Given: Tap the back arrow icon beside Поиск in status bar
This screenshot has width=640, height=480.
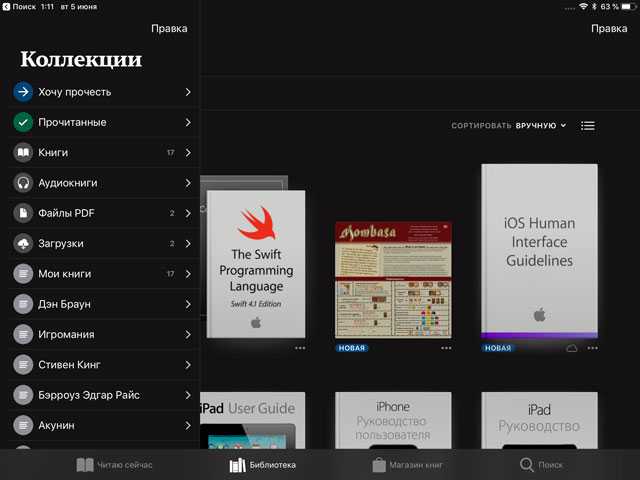Looking at the screenshot, I should click(x=6, y=7).
